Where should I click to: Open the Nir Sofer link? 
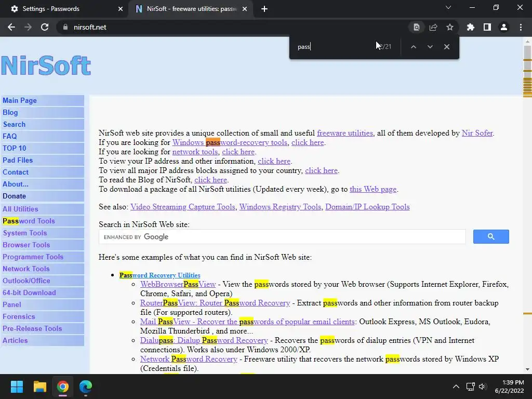pos(477,133)
